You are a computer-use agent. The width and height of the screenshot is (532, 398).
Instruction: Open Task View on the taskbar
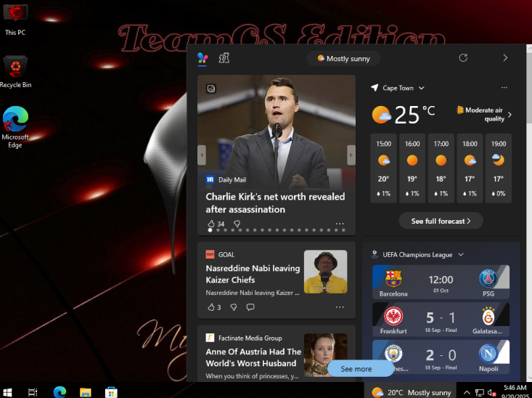tap(33, 392)
